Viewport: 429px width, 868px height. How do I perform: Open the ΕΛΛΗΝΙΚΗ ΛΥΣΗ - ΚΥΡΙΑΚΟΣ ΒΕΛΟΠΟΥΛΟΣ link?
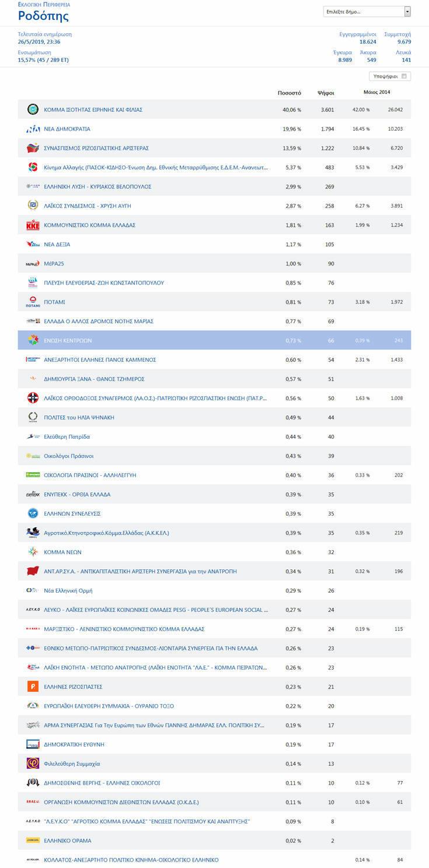(x=97, y=187)
